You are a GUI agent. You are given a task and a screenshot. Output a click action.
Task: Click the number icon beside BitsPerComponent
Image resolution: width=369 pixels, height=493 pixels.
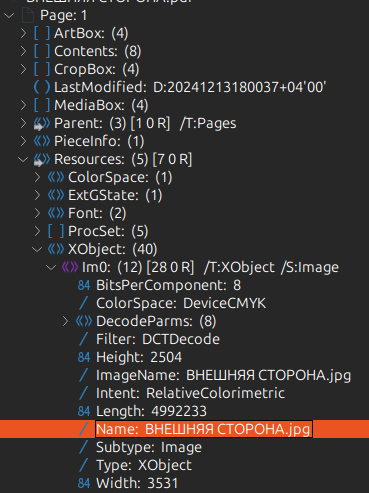pyautogui.click(x=84, y=285)
